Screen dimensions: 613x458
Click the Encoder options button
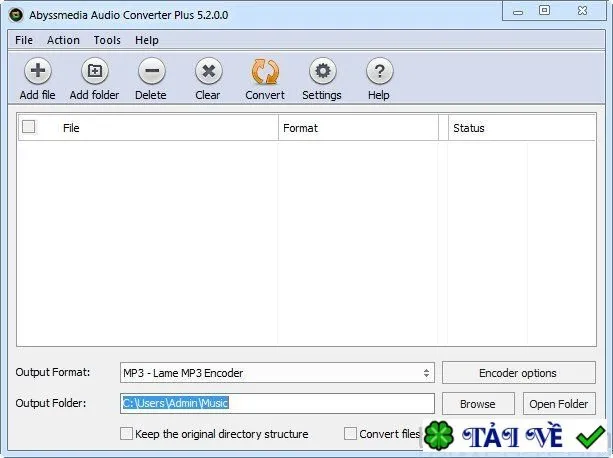519,373
